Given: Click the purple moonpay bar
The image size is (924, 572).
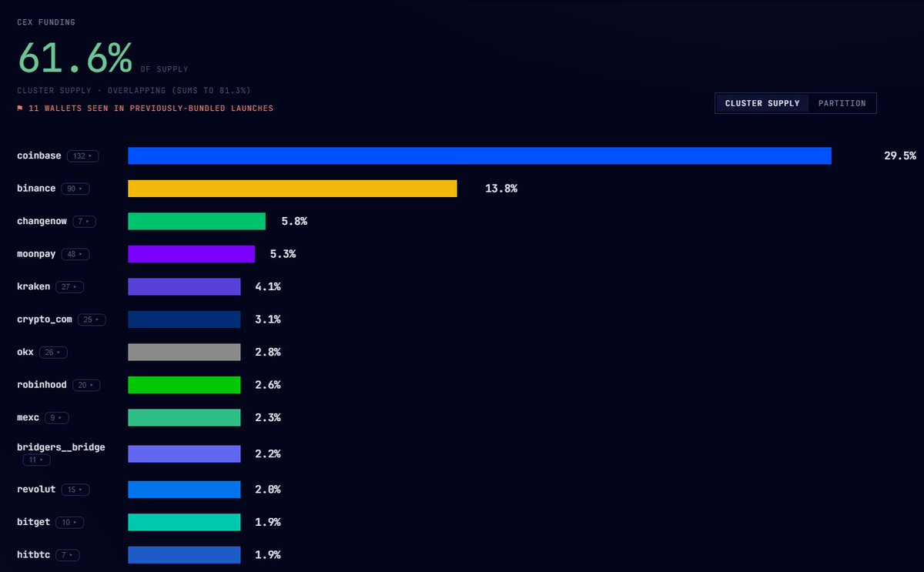Looking at the screenshot, I should [191, 254].
